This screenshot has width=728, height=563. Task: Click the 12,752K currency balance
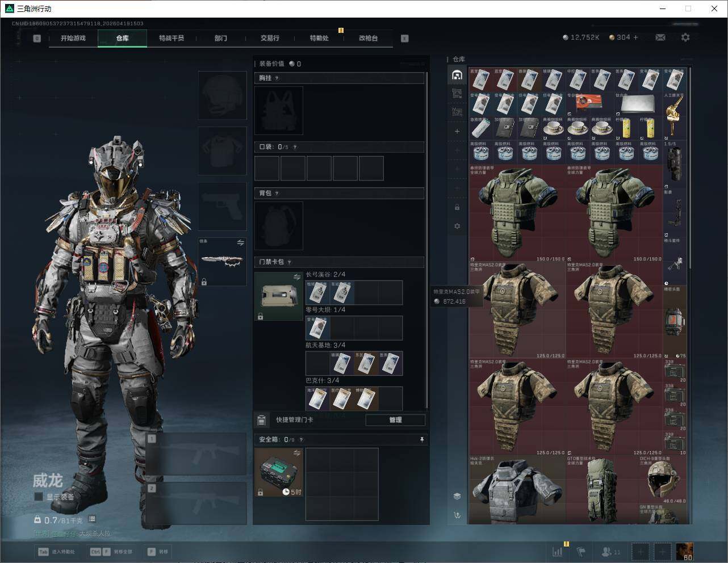[580, 37]
